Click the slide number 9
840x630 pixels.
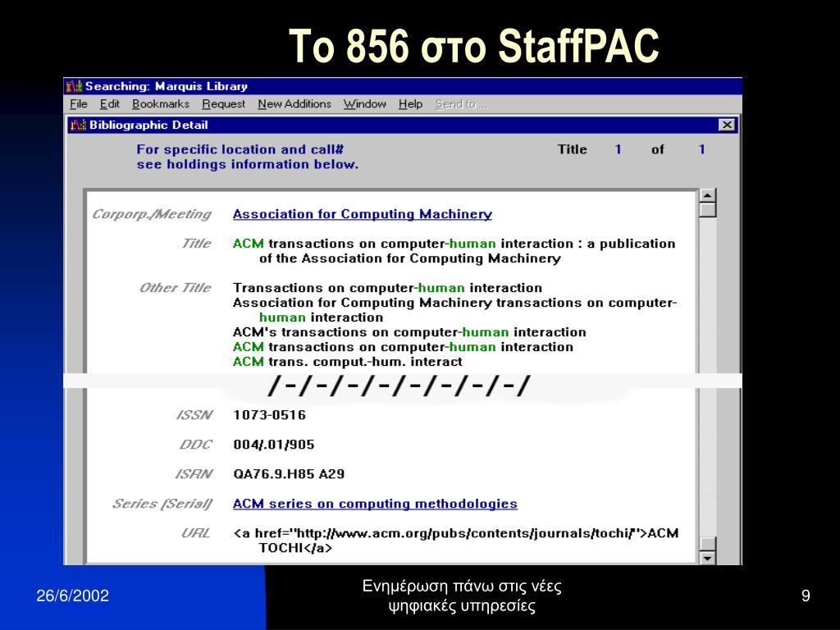pyautogui.click(x=806, y=596)
